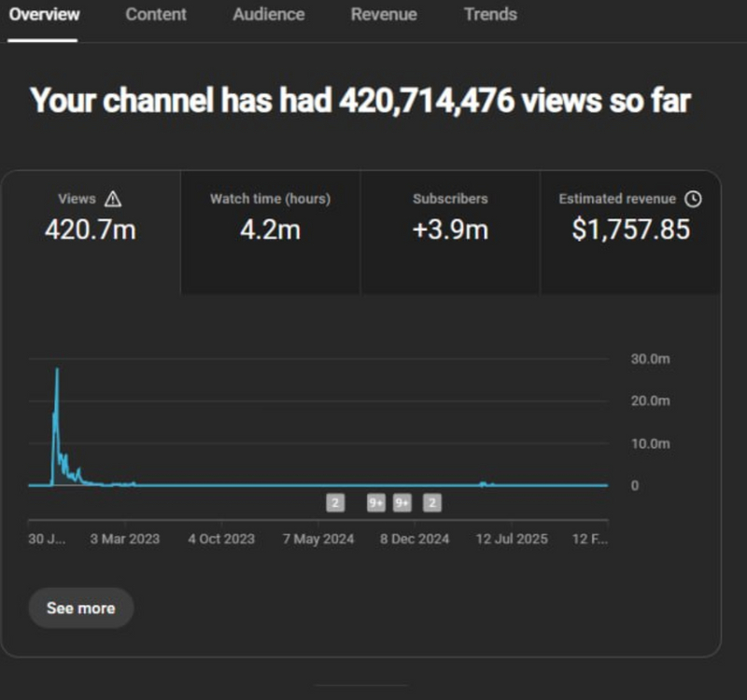
Task: Open the Content tab
Action: point(156,15)
